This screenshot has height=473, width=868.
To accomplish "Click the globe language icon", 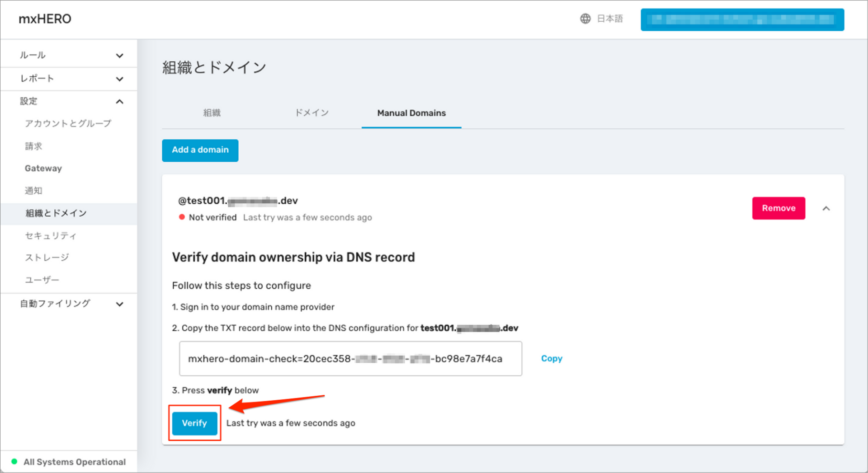I will [x=585, y=19].
